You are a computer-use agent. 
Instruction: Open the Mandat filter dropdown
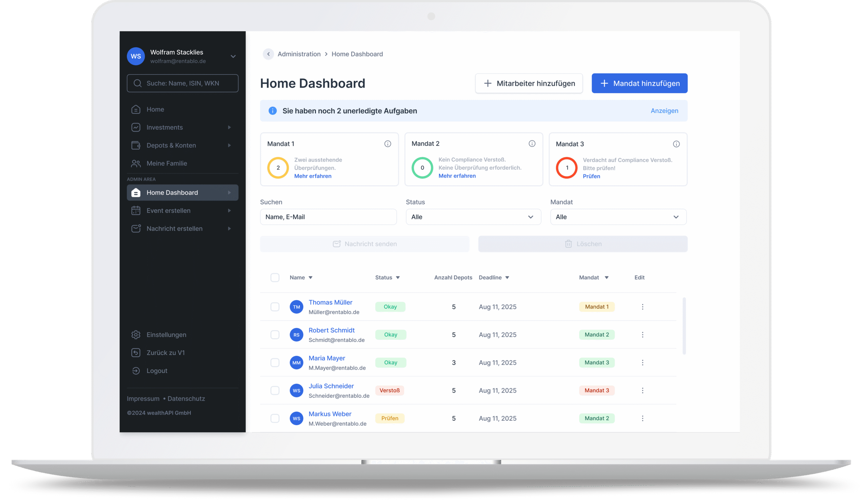(618, 217)
